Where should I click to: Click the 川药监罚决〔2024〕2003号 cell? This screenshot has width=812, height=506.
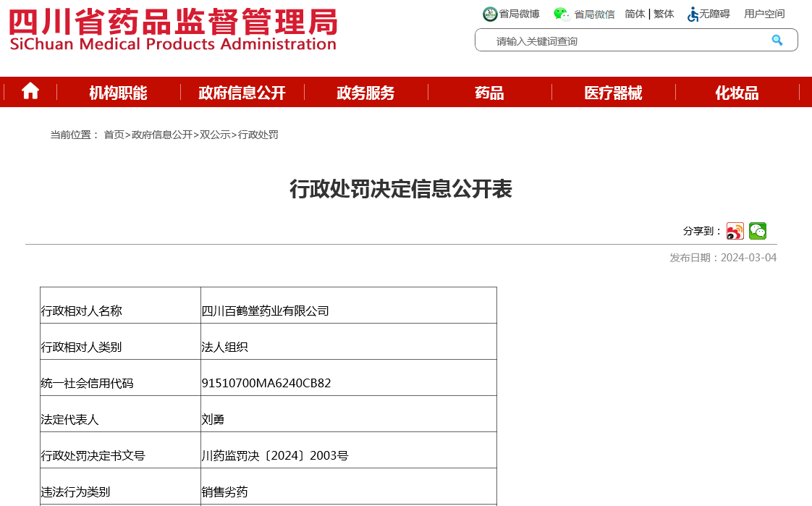(x=349, y=450)
